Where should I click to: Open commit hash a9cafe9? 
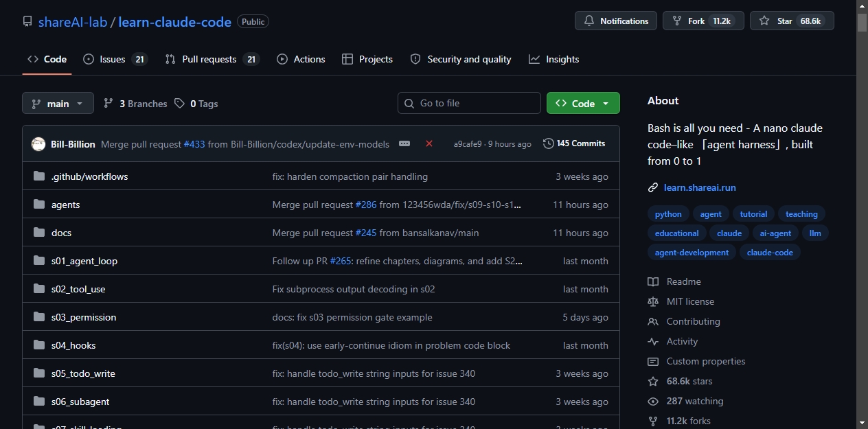pyautogui.click(x=468, y=144)
